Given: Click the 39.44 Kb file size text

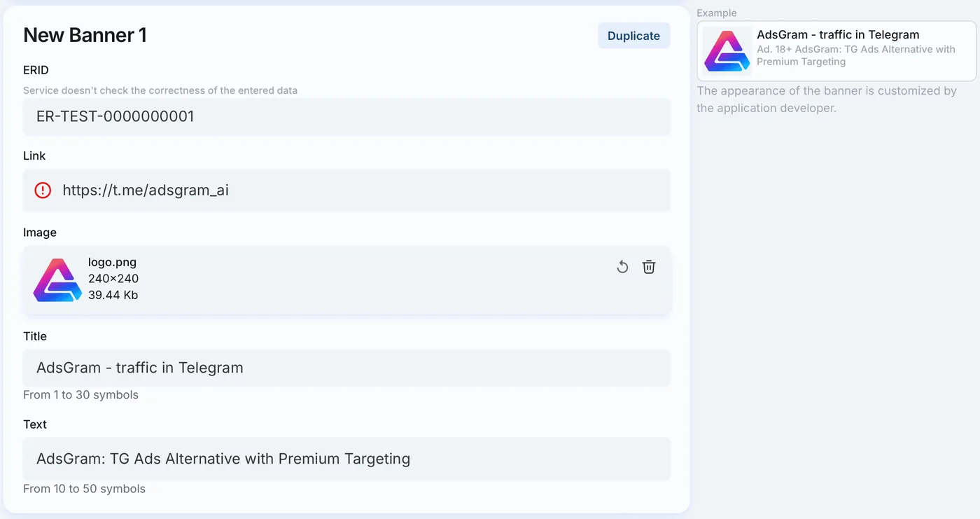Looking at the screenshot, I should point(113,295).
